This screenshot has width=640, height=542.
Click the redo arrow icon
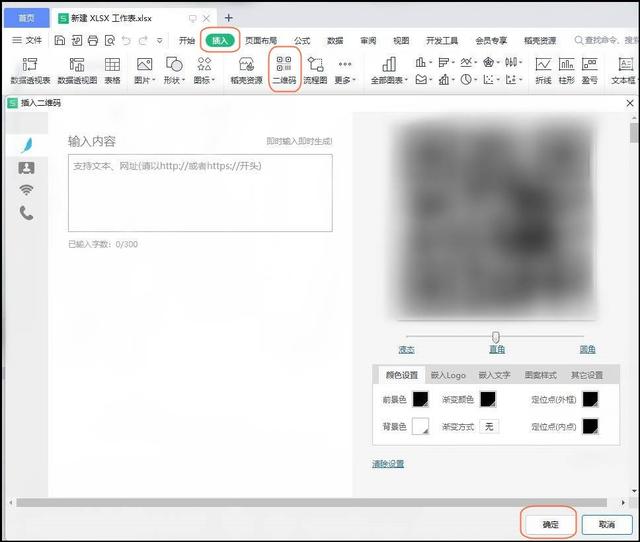[143, 40]
